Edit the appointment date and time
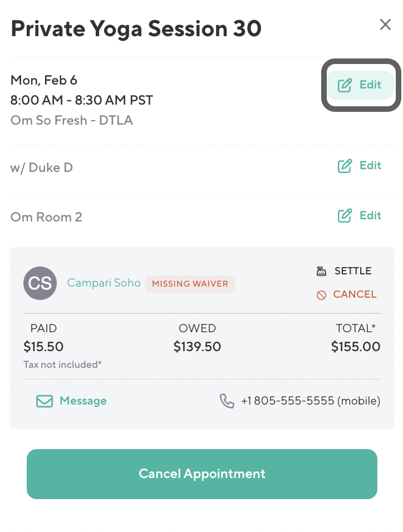403x532 pixels. 360,85
